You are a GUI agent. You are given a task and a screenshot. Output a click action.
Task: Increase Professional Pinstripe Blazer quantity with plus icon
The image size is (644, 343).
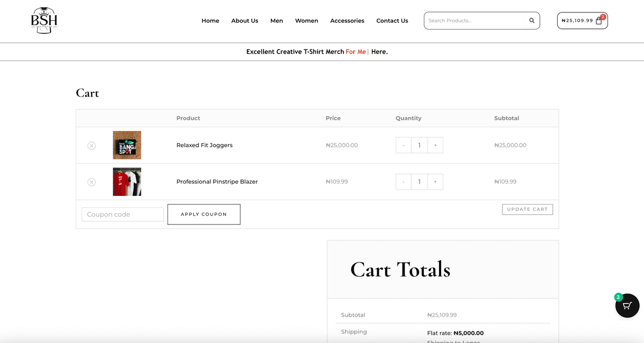435,181
